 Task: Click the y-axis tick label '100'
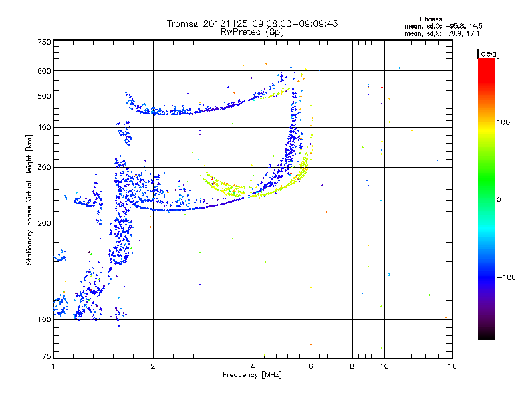click(x=44, y=320)
